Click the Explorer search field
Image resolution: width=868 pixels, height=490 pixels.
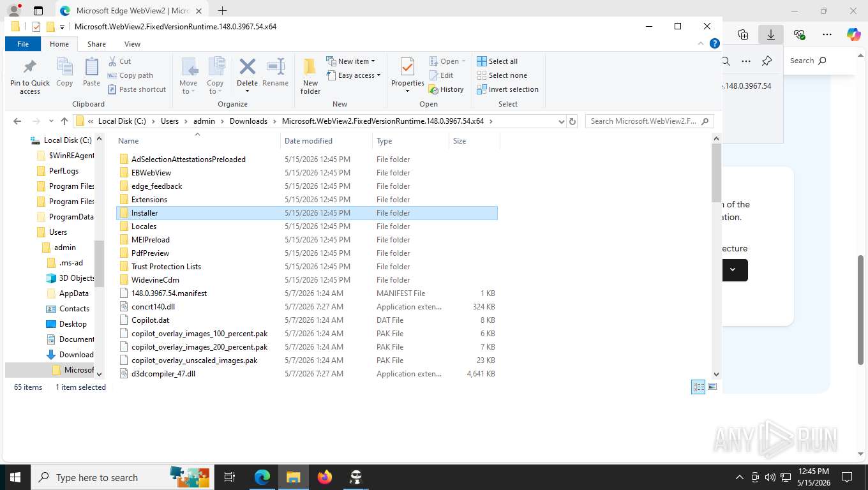649,121
